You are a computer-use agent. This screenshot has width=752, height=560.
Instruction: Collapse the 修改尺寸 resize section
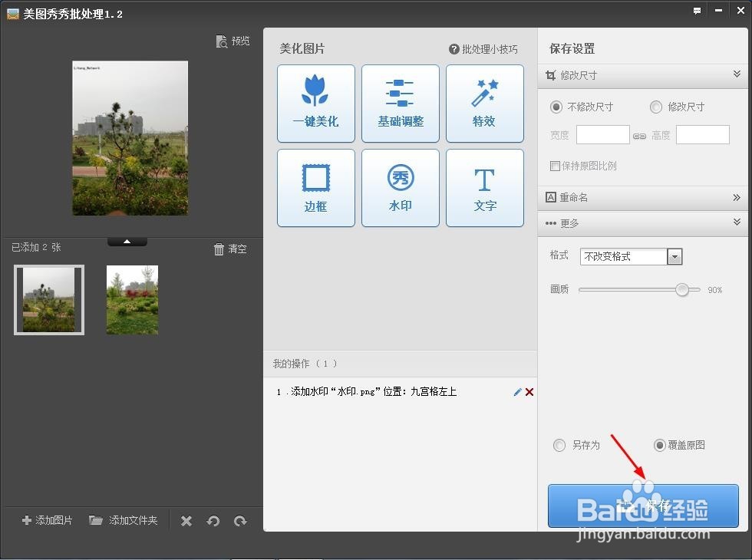(x=737, y=74)
